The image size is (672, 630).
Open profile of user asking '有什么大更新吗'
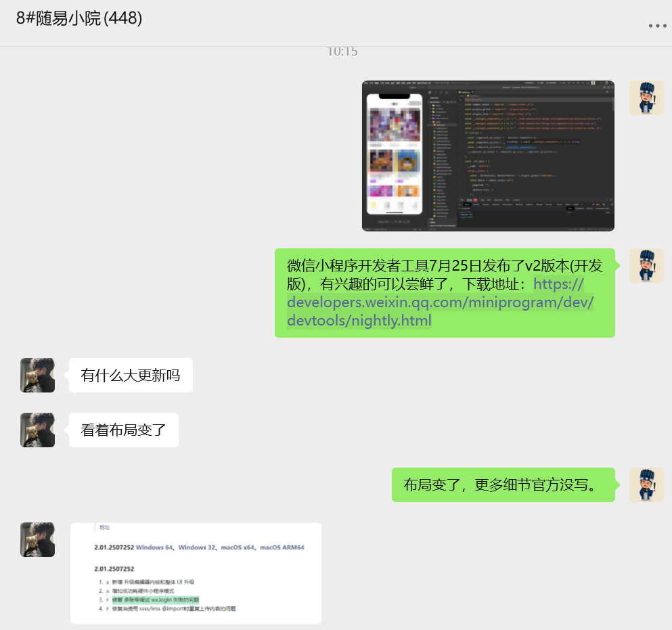(x=37, y=375)
